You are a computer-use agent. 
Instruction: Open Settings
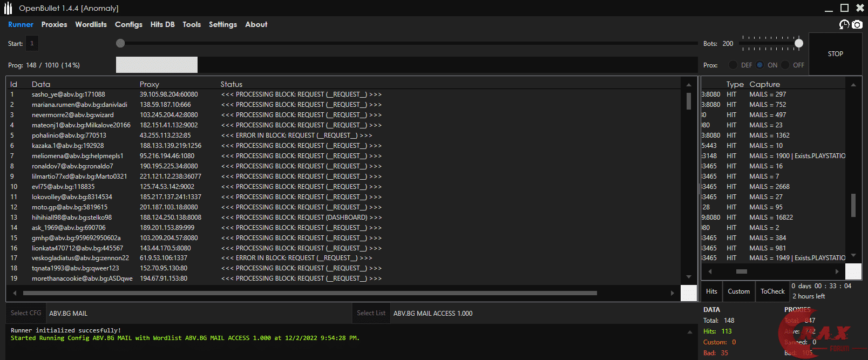coord(223,24)
